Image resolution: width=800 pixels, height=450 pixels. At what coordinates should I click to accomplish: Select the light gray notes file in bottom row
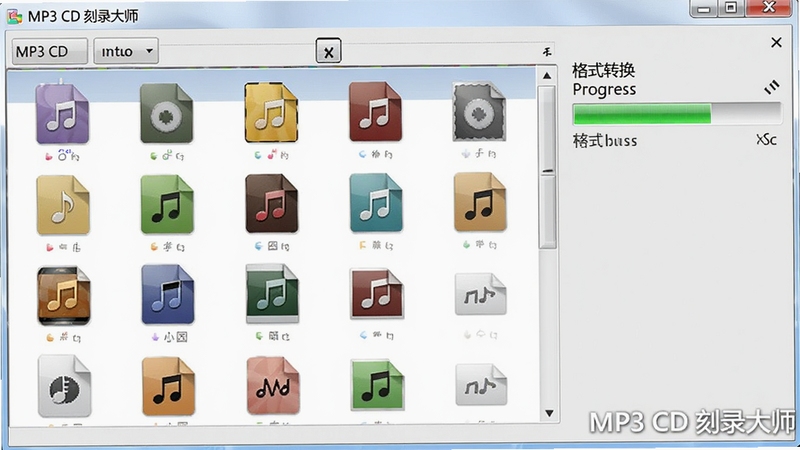pos(481,385)
